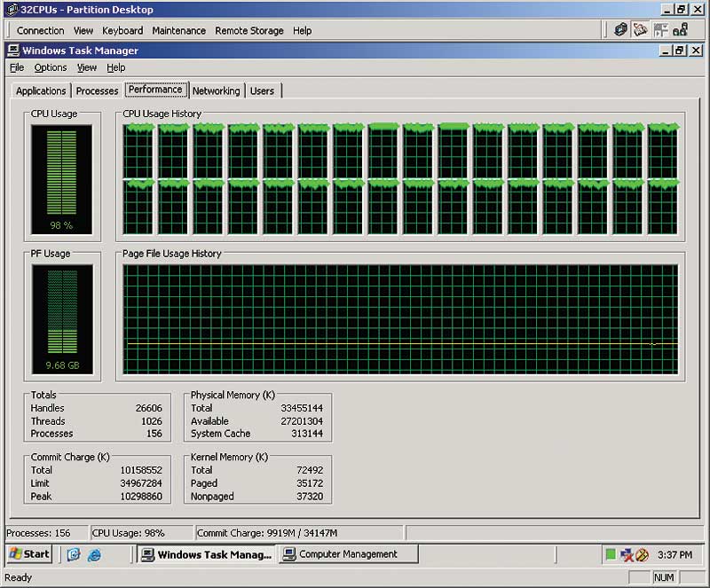The image size is (710, 588).
Task: Open the Task Manager File menu
Action: pos(17,67)
